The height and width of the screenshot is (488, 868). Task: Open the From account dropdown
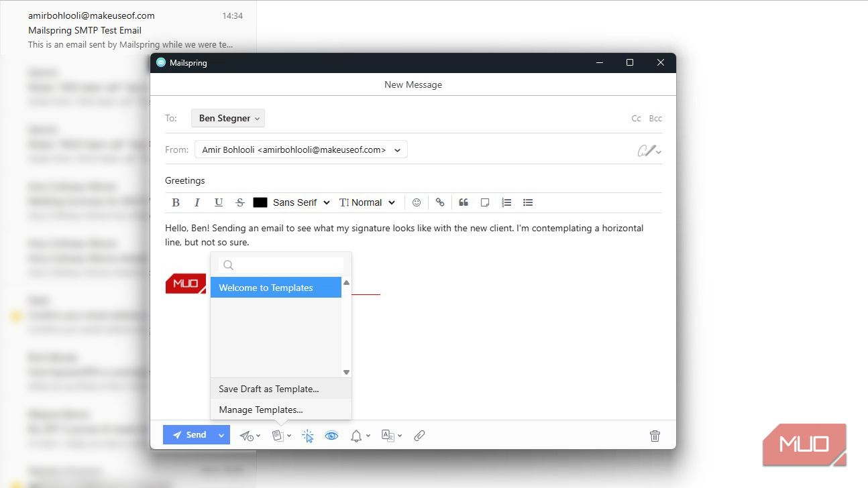point(301,150)
